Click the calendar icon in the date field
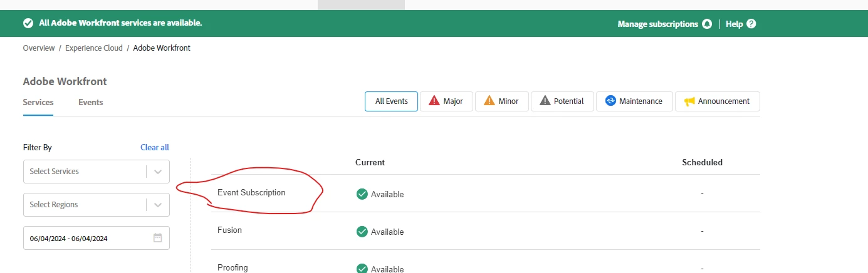This screenshot has height=273, width=868. pos(158,238)
